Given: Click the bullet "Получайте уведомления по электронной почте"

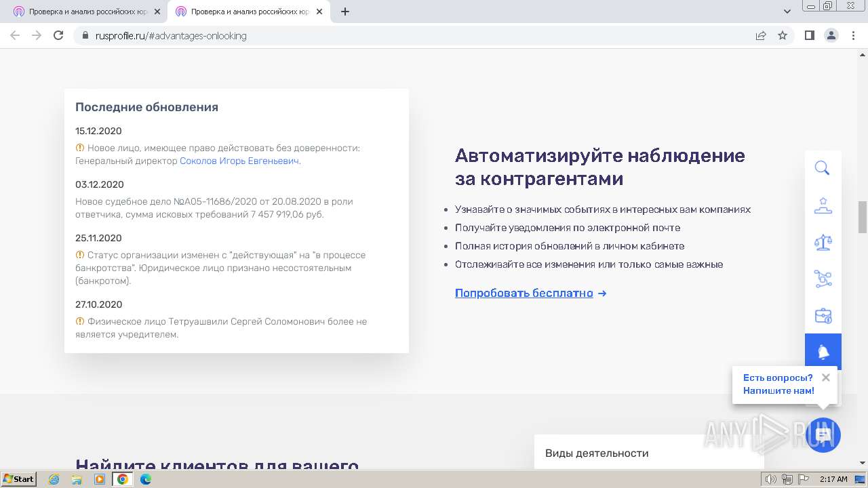Looking at the screenshot, I should (568, 228).
